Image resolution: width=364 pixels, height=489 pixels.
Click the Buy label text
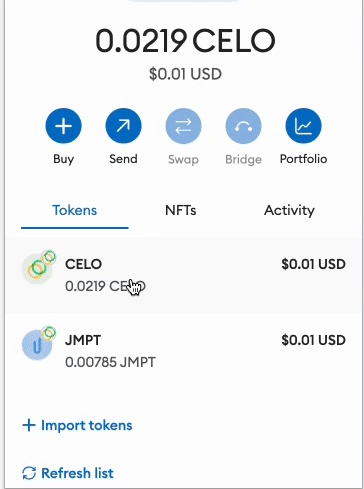[63, 159]
